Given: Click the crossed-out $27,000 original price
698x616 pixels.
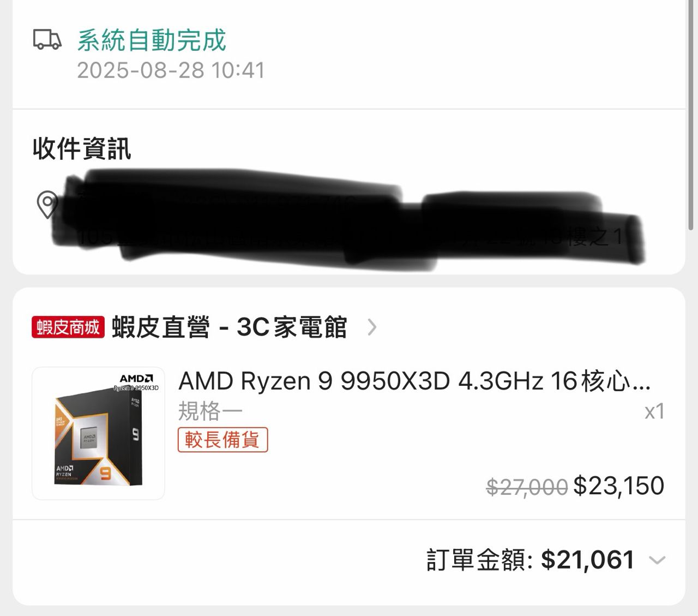Looking at the screenshot, I should (527, 487).
